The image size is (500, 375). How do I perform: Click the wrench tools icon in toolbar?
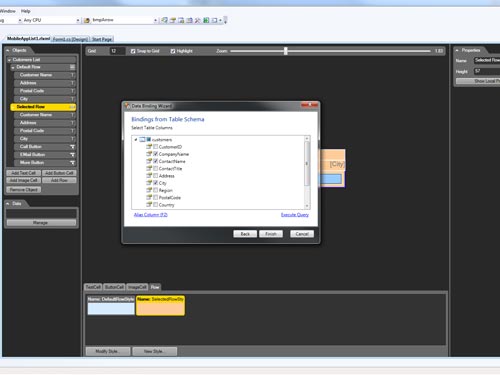(x=198, y=20)
